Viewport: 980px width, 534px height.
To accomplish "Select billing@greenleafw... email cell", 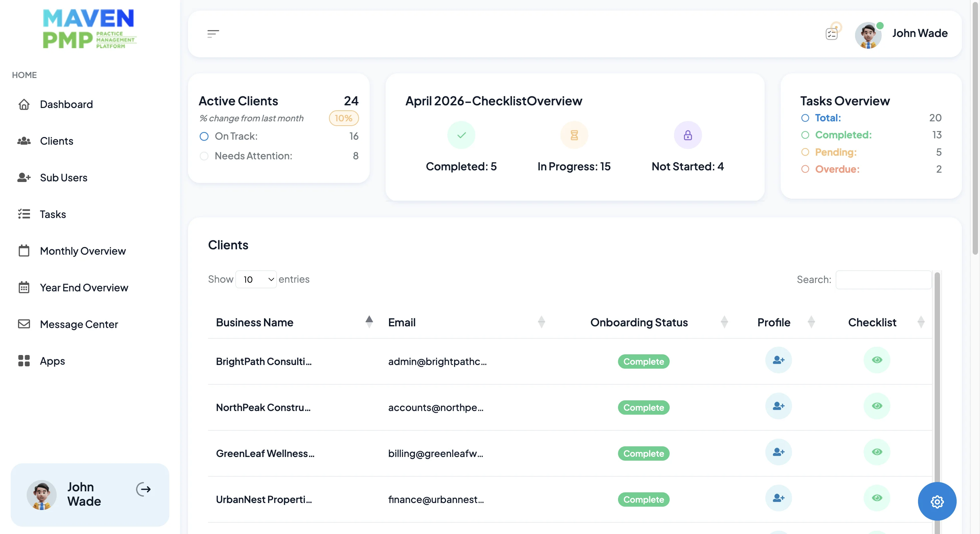I will pos(436,453).
